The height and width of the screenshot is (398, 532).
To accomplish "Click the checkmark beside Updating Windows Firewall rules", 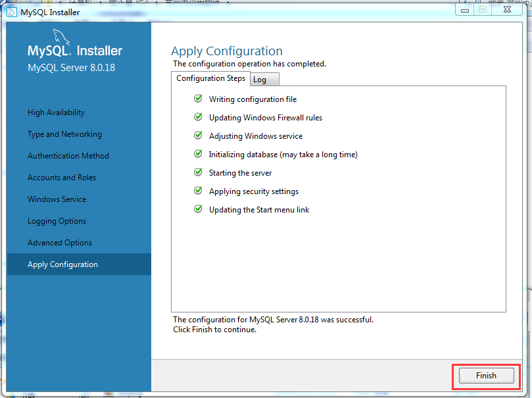I will pyautogui.click(x=198, y=117).
